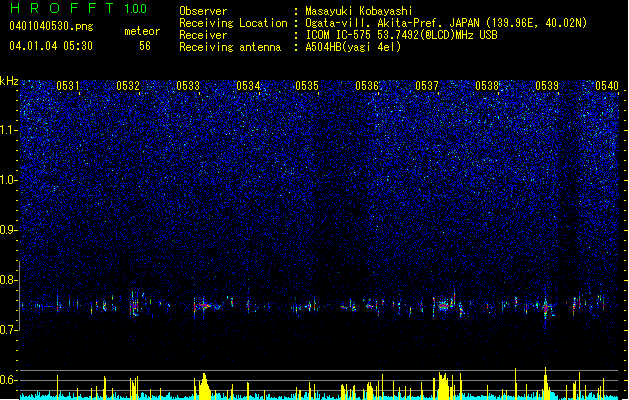The height and width of the screenshot is (400, 629).
Task: Click the Receiver label
Action: (x=203, y=35)
